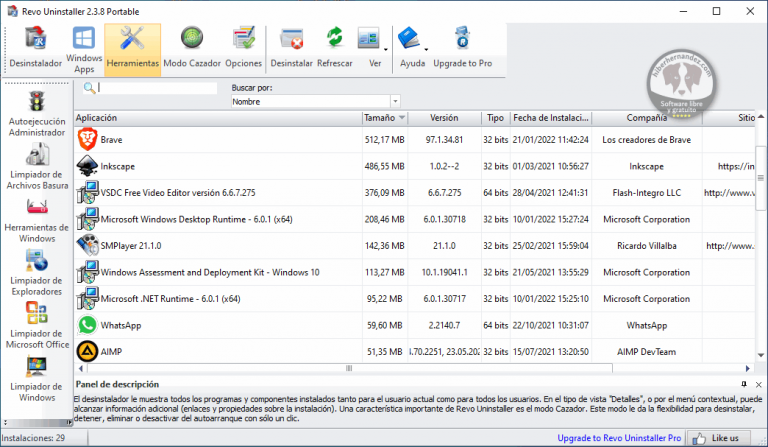Click the 142,36 MB size cell
768x447 pixels.
pos(384,245)
